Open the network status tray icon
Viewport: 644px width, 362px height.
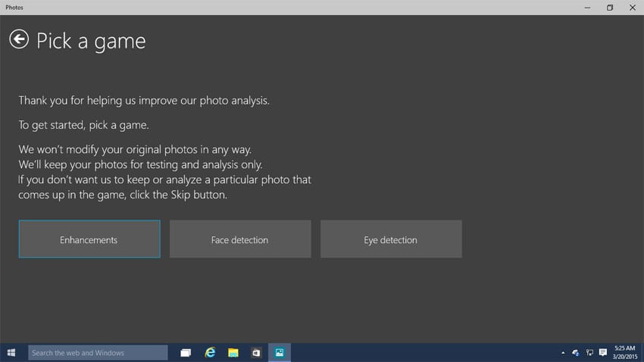(x=589, y=353)
